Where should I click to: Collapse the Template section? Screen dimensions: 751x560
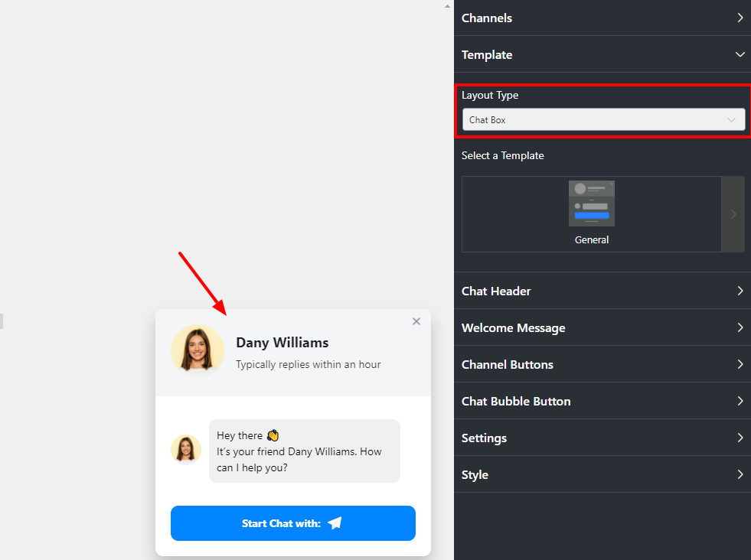click(x=602, y=54)
